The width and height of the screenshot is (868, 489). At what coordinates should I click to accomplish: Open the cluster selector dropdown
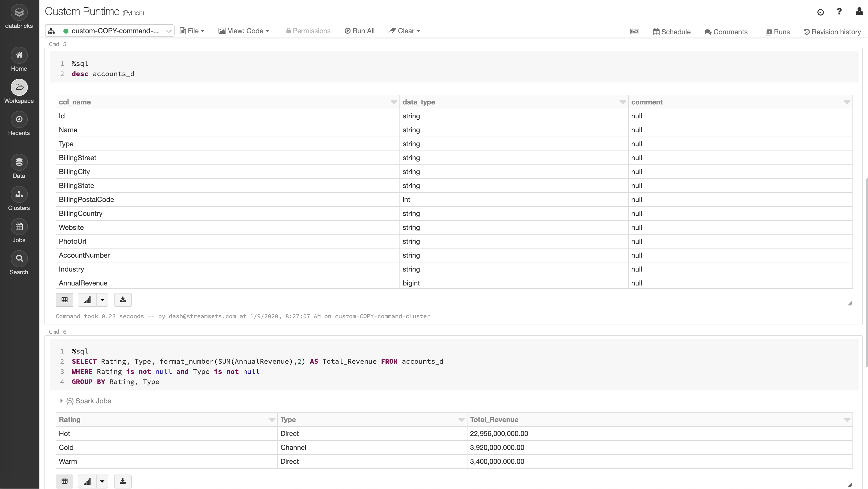click(168, 31)
